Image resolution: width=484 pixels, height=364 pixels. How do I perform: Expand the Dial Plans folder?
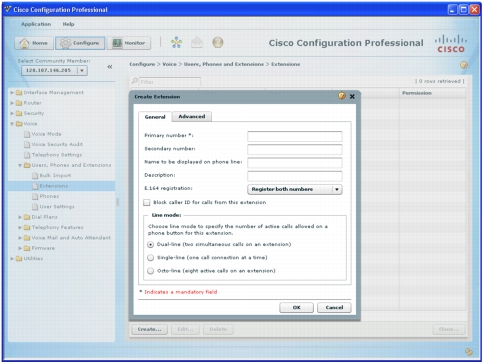tap(20, 217)
